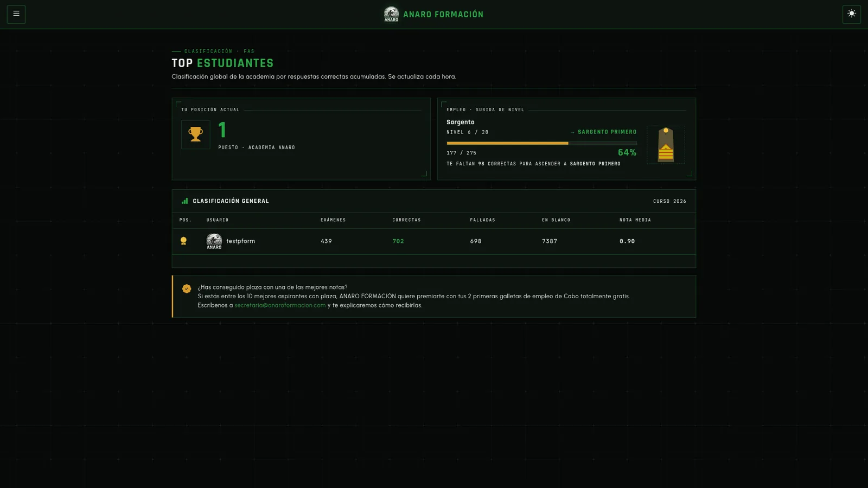The width and height of the screenshot is (868, 488).
Task: Click the verified badge icon in notice
Action: point(187,288)
